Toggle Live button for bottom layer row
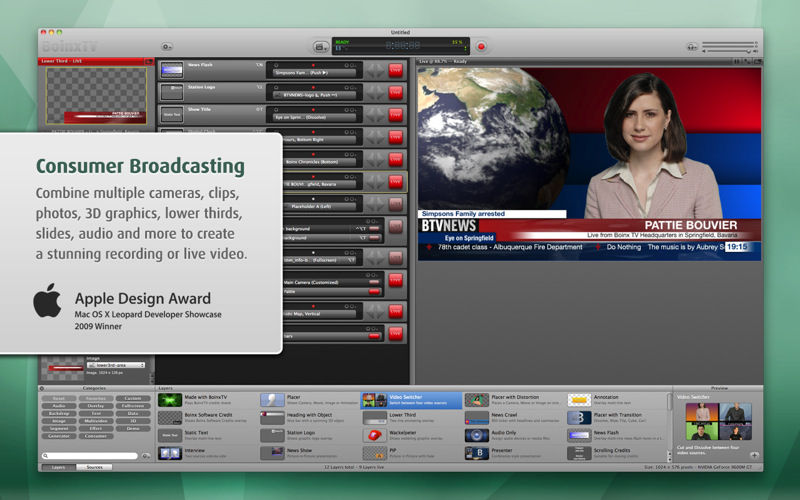Viewport: 800px width, 500px height. [395, 334]
